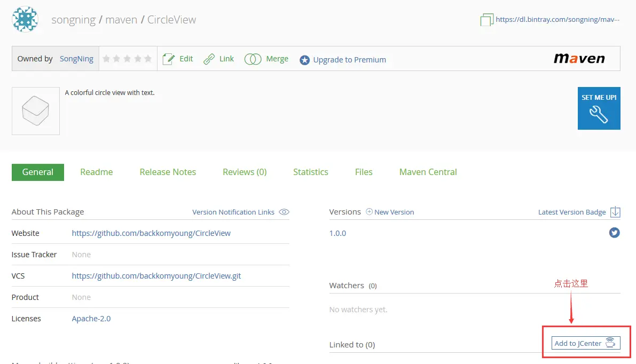Screen dimensions: 636x364
Task: Click the About This Package heading
Action: point(48,211)
